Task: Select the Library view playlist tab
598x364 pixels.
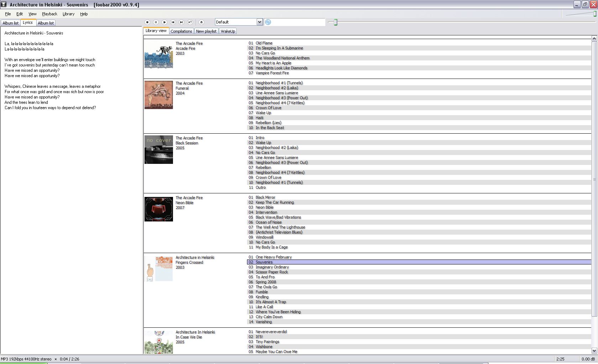Action: [x=156, y=31]
